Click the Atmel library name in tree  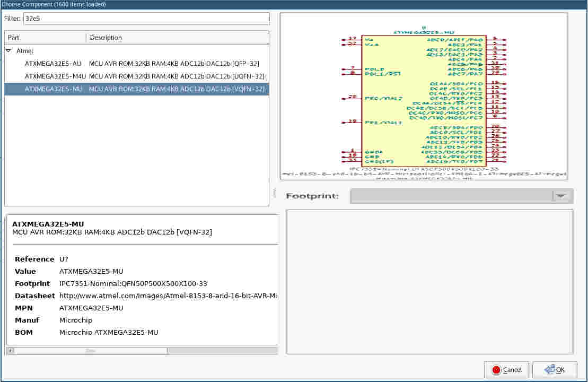click(x=25, y=51)
